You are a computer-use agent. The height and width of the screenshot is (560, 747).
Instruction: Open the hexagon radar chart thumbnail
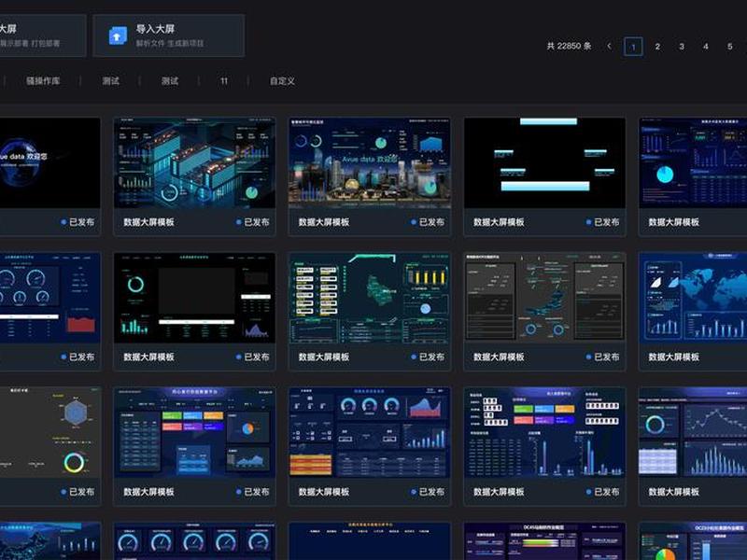(50, 432)
